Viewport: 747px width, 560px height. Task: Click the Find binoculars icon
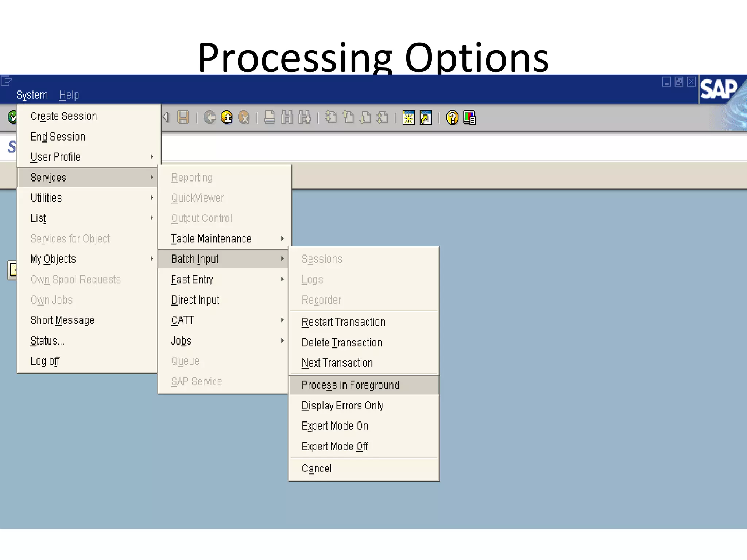[287, 117]
